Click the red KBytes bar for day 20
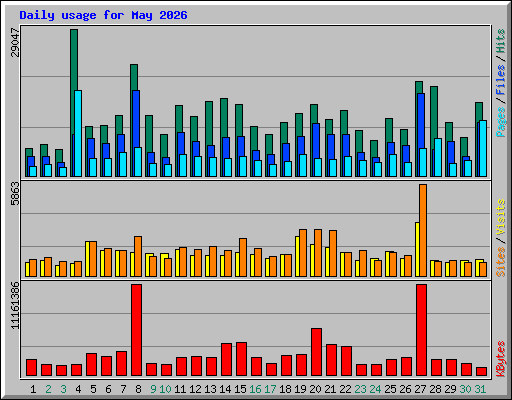512x400 pixels. tap(316, 352)
